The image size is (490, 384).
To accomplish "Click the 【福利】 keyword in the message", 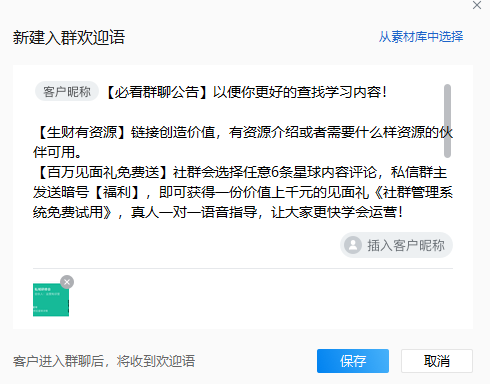I will [116, 192].
